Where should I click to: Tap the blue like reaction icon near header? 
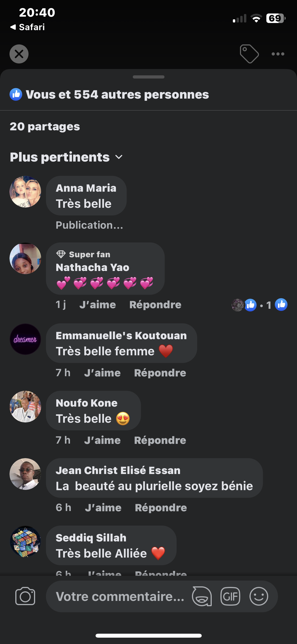(16, 94)
